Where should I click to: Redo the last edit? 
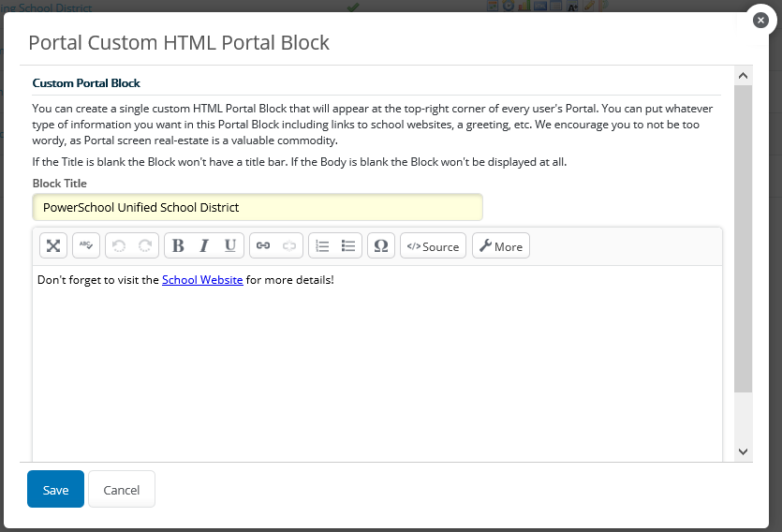pos(145,245)
